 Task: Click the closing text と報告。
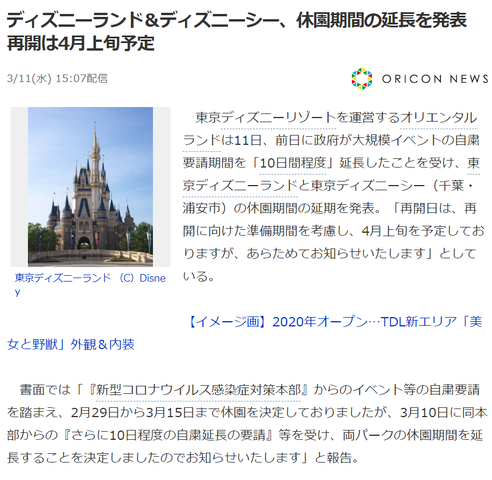337,458
